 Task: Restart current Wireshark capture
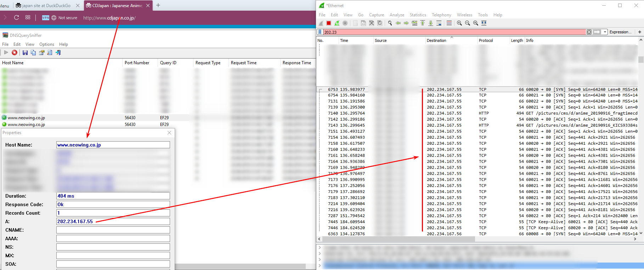[337, 23]
